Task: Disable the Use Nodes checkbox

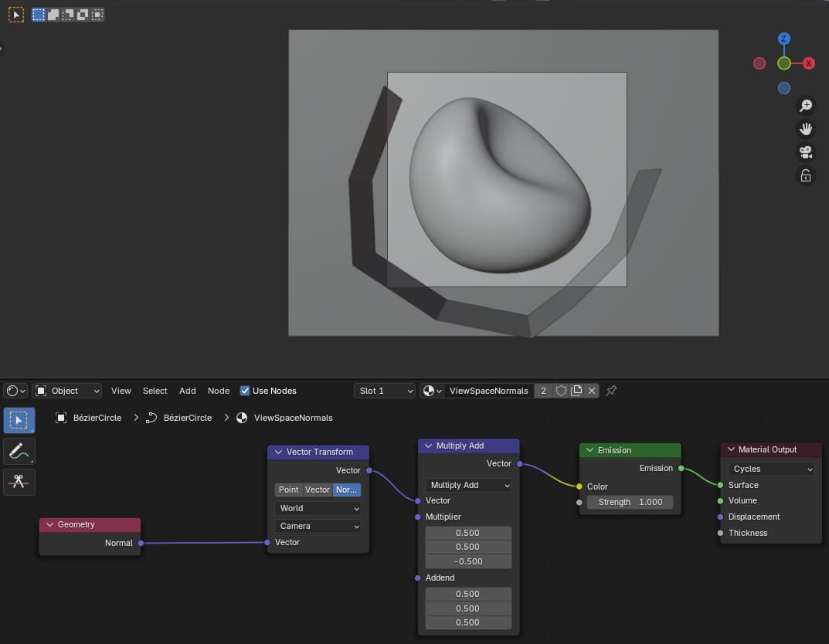Action: (245, 391)
